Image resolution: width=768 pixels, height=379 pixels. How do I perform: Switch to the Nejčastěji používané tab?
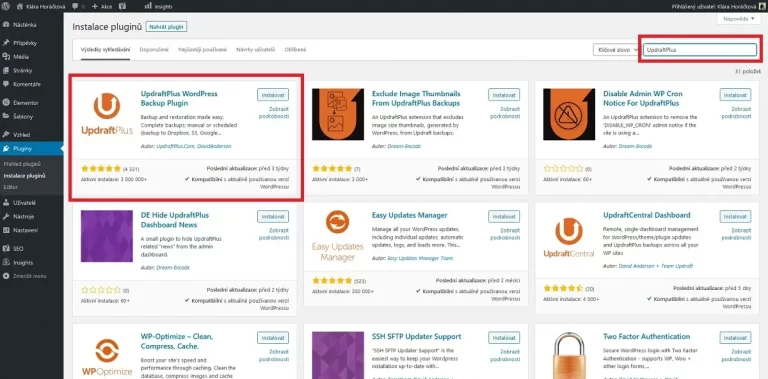click(x=202, y=49)
